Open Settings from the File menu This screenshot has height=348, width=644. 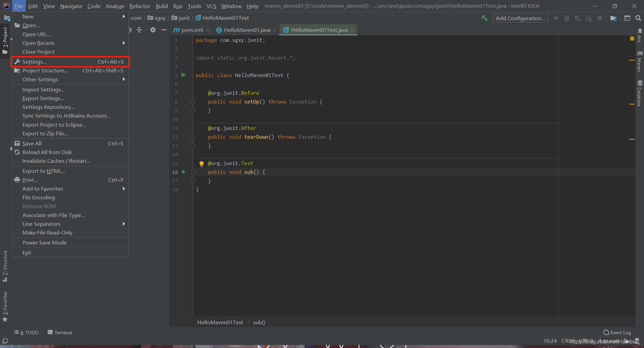point(70,62)
